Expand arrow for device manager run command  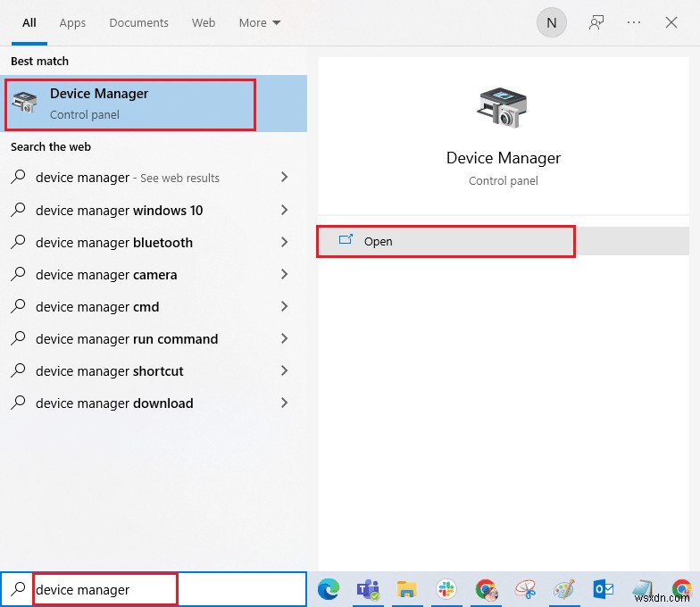tap(284, 338)
